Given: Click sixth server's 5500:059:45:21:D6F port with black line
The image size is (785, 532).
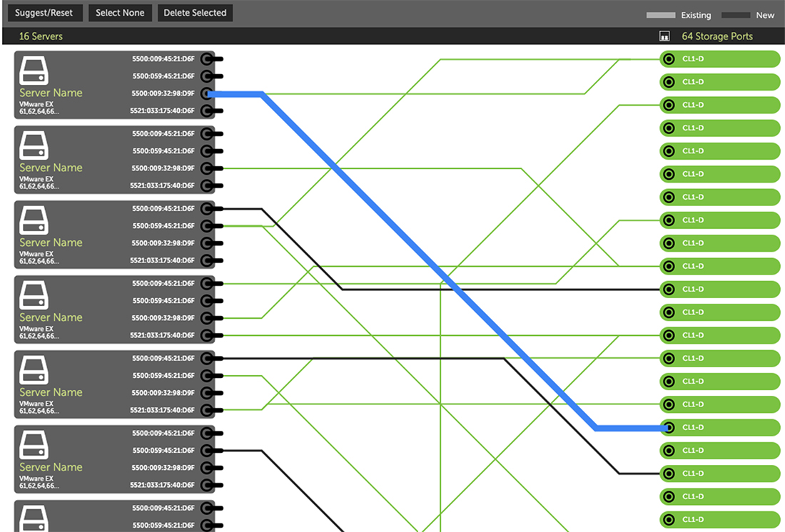Looking at the screenshot, I should tap(207, 451).
